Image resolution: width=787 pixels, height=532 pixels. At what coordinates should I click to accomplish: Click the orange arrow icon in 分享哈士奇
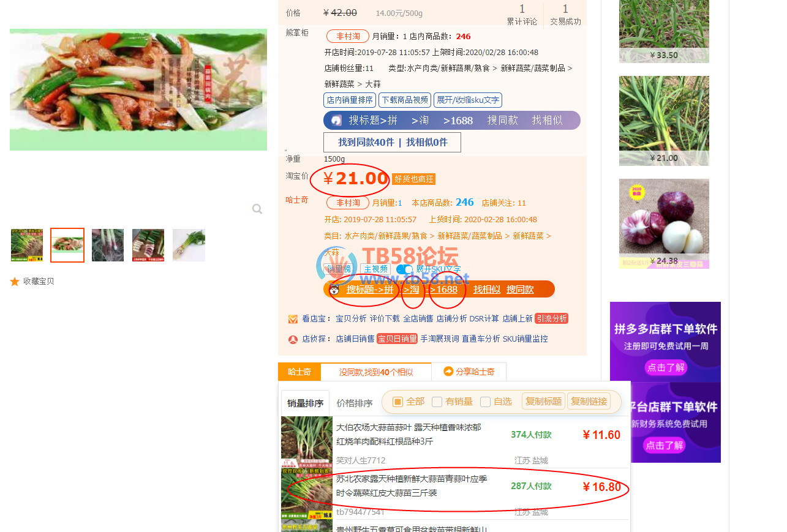(x=448, y=372)
